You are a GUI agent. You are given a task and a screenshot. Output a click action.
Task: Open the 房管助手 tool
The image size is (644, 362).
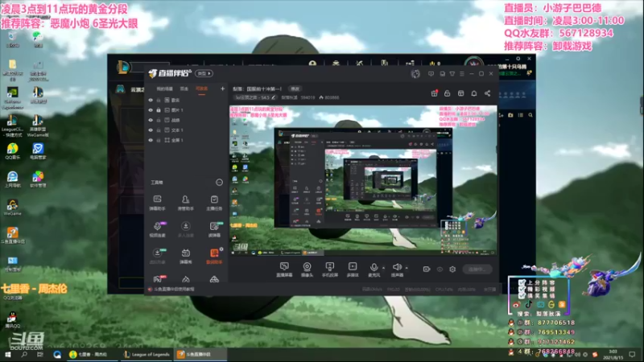coord(186,203)
